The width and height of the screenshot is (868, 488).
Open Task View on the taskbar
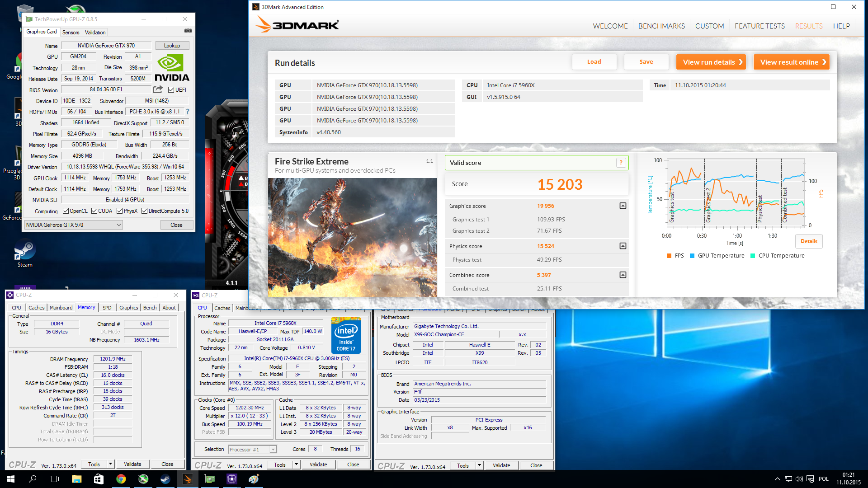54,479
